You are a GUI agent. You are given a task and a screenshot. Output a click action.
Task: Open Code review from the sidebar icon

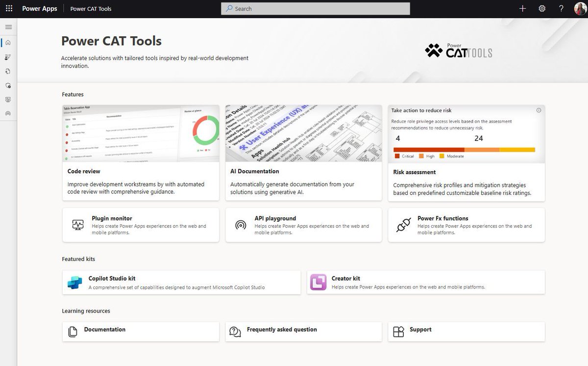[x=8, y=57]
